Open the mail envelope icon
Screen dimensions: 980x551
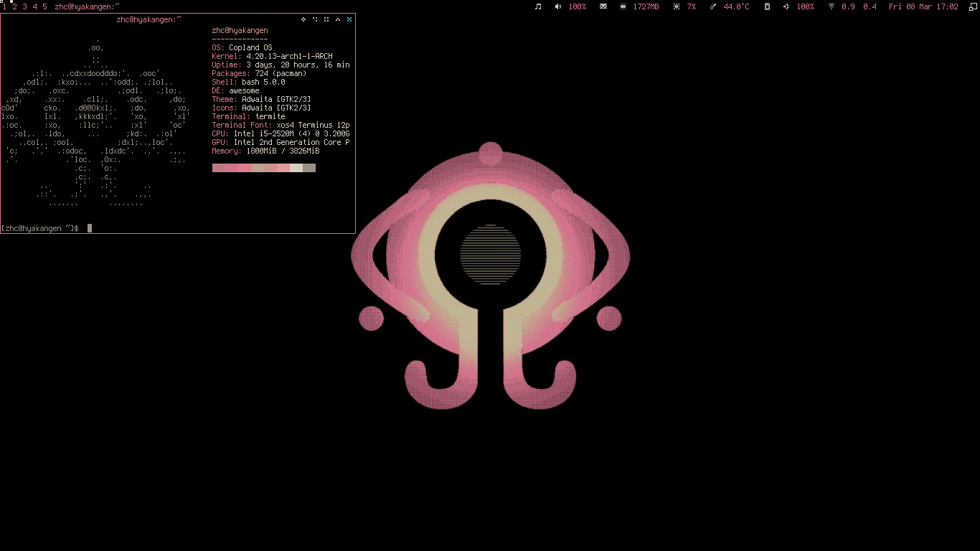pyautogui.click(x=603, y=6)
